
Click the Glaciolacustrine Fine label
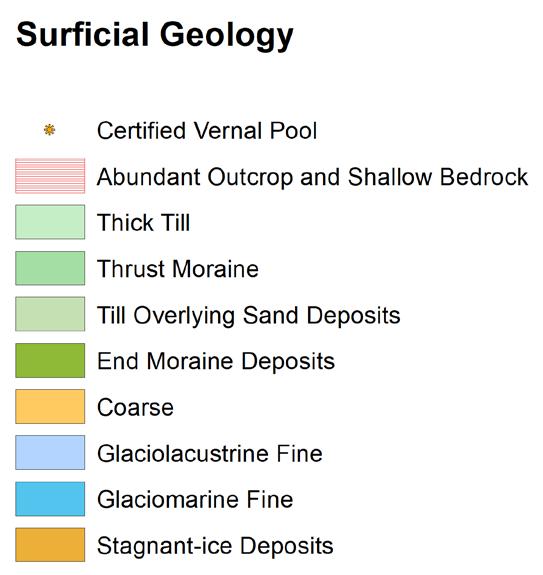point(210,454)
